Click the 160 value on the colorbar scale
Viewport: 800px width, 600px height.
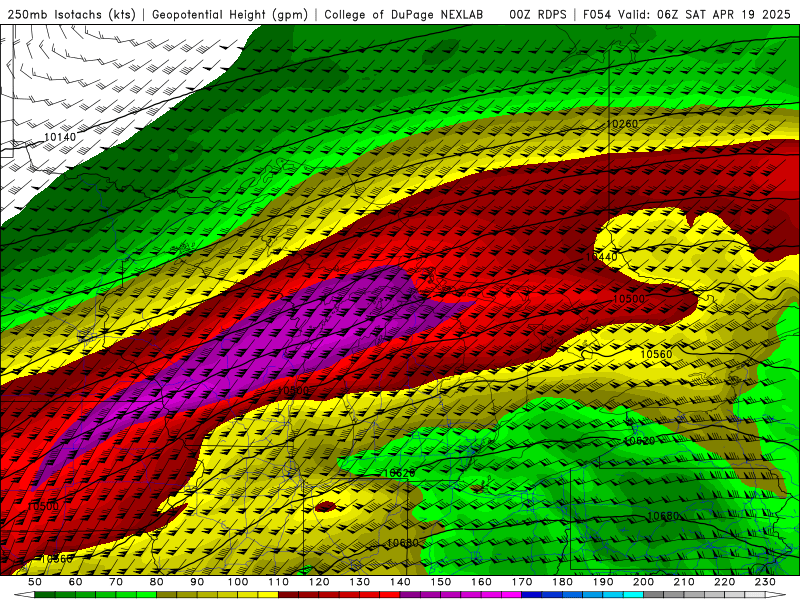(482, 582)
